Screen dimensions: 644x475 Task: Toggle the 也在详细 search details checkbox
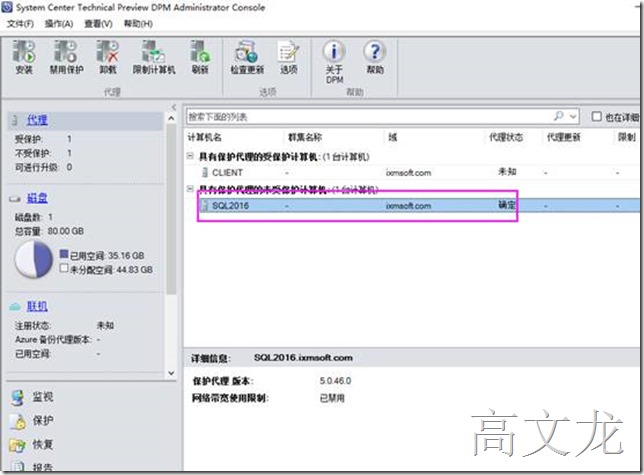pos(596,117)
